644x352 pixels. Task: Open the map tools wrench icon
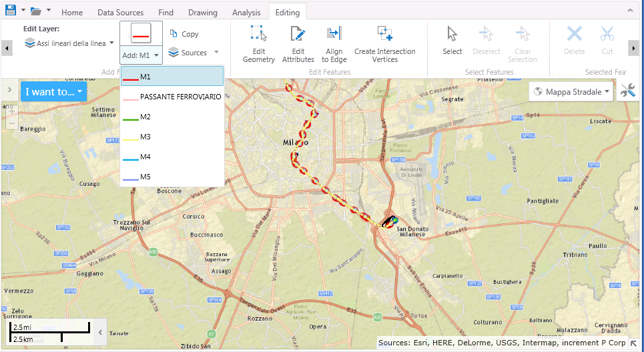627,91
